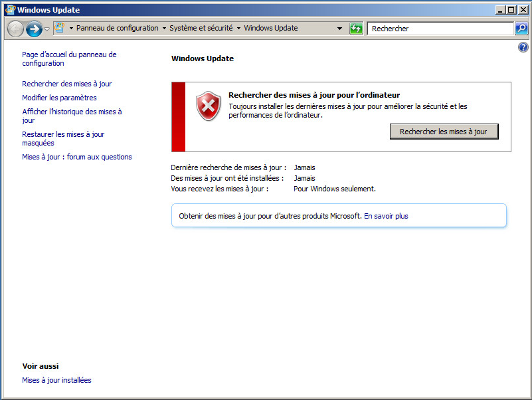Close the Windows Update window

[x=523, y=10]
